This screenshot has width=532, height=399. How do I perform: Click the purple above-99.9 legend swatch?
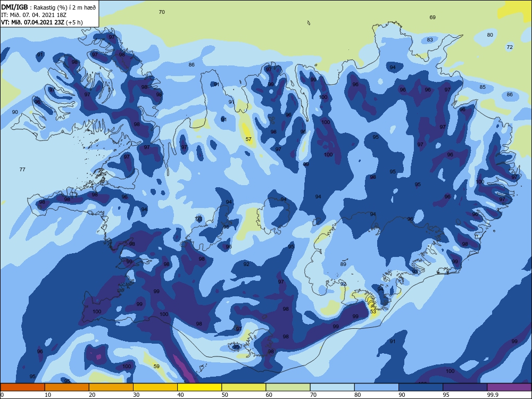[x=509, y=387]
